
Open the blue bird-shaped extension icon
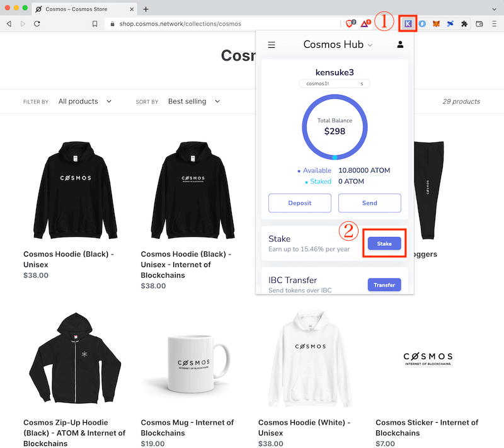(x=450, y=24)
